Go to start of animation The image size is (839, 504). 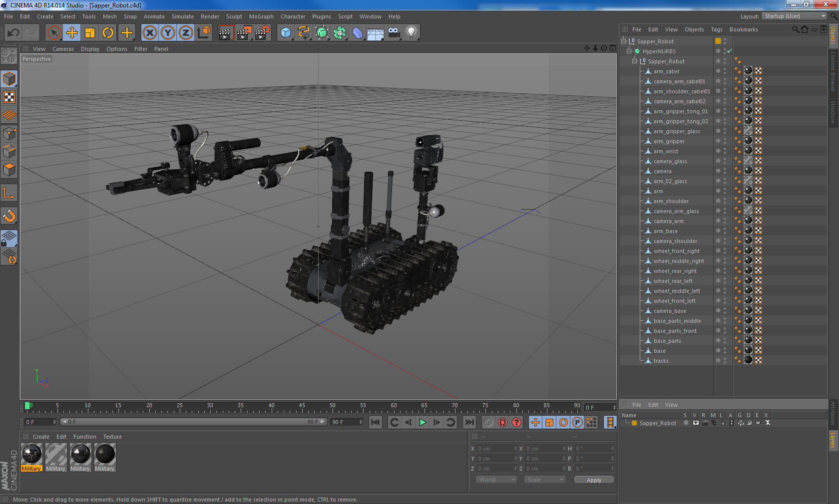[x=376, y=422]
